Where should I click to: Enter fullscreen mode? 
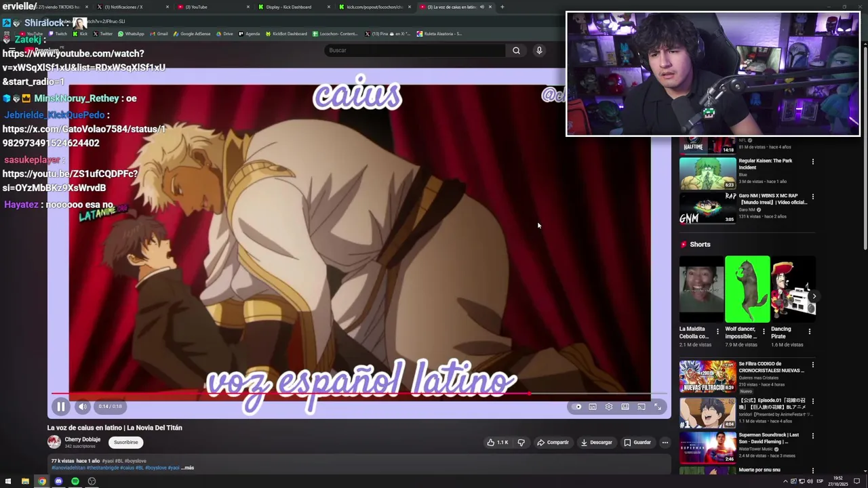point(658,407)
